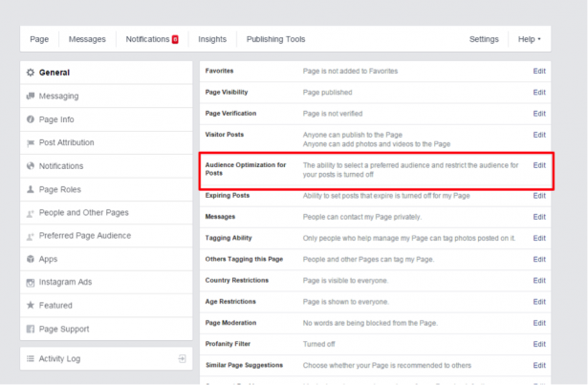588x385 pixels.
Task: Edit the Profanity Filter setting
Action: 539,344
